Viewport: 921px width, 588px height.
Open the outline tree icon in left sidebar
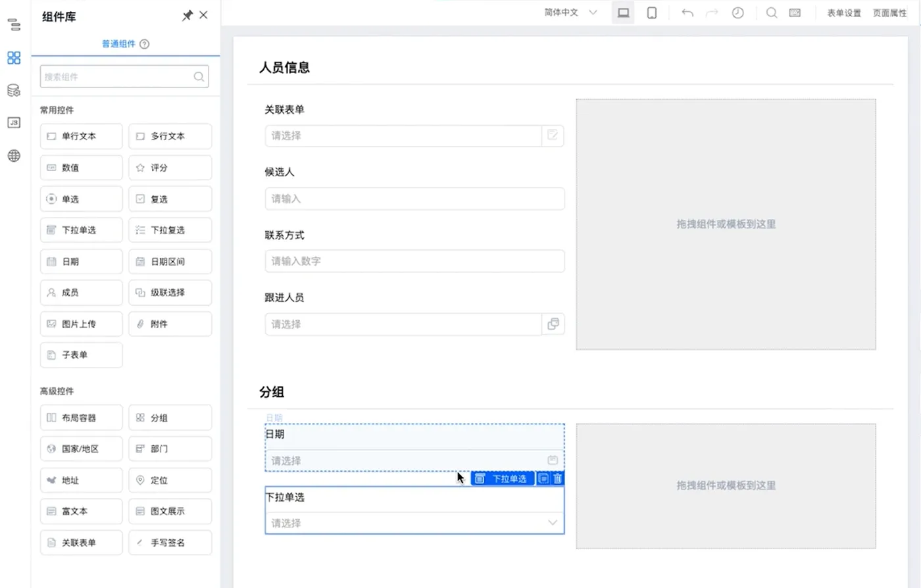click(14, 25)
